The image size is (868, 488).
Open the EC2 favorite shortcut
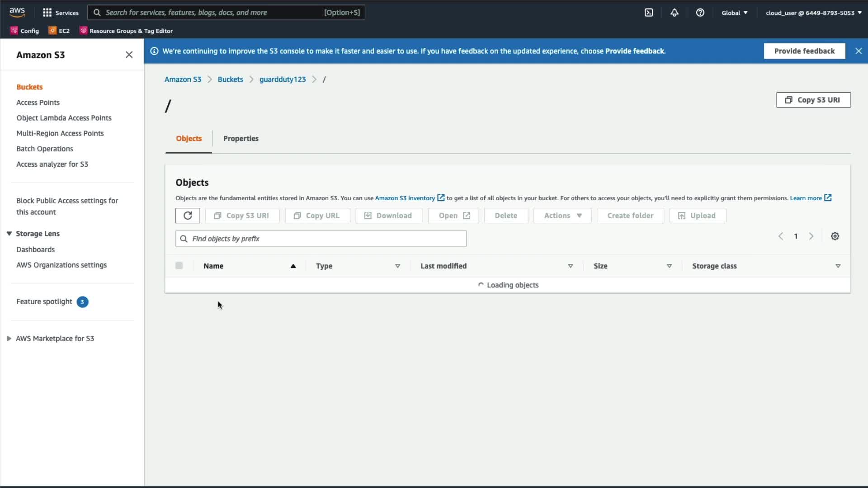59,31
